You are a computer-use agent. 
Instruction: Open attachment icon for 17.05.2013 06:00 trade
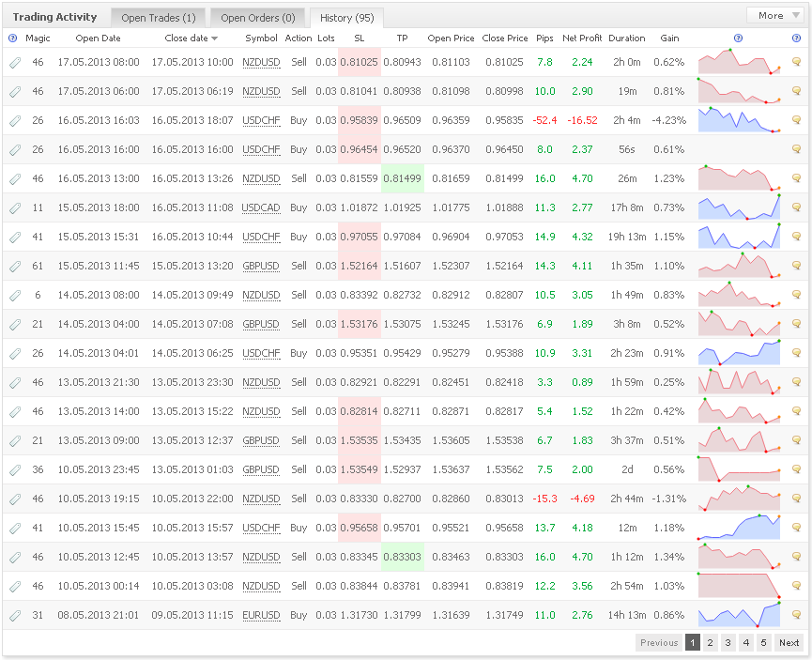tap(16, 92)
